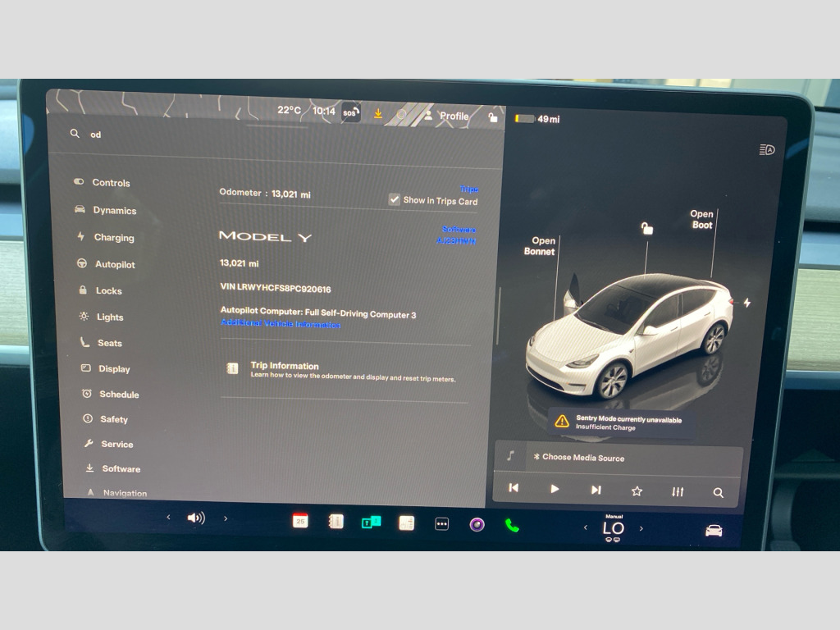Image resolution: width=840 pixels, height=630 pixels.
Task: Open the green Phone app
Action: pos(512,526)
